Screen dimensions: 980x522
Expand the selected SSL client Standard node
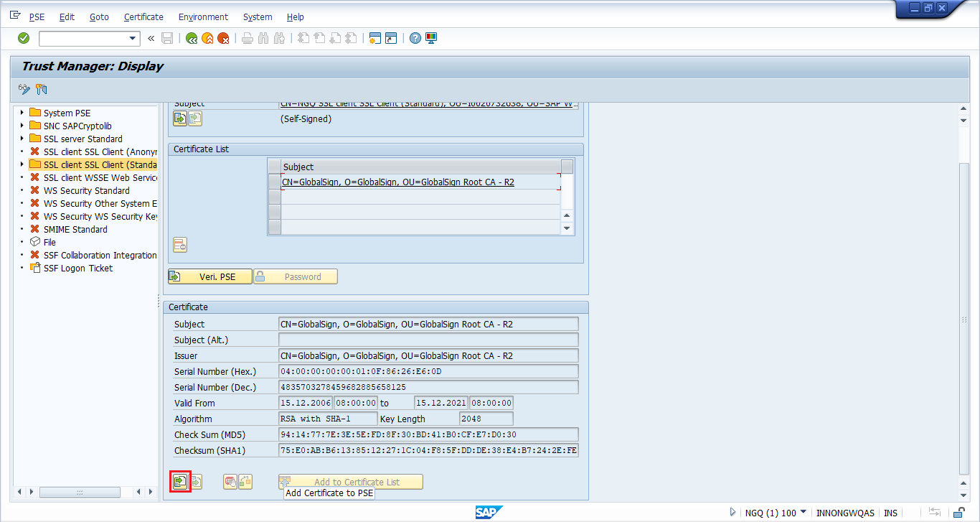(x=22, y=164)
